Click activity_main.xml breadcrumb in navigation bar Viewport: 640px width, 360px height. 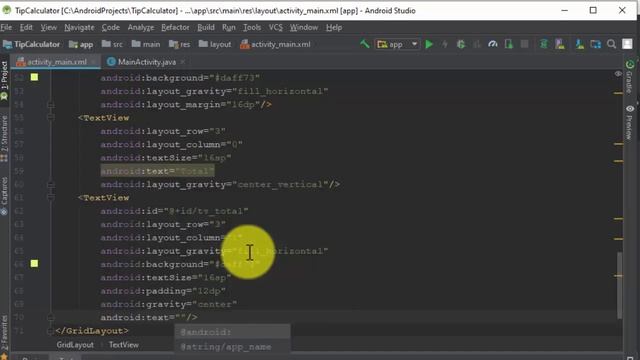tap(276, 44)
